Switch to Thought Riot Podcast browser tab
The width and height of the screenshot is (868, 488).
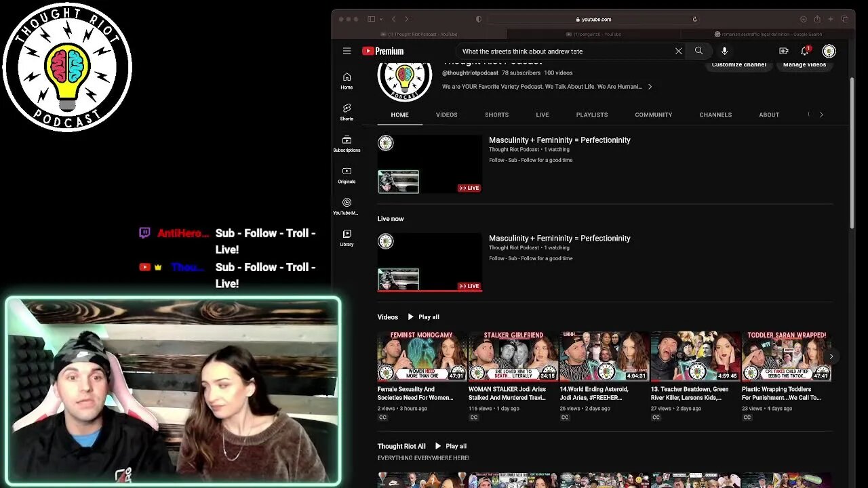pos(418,34)
